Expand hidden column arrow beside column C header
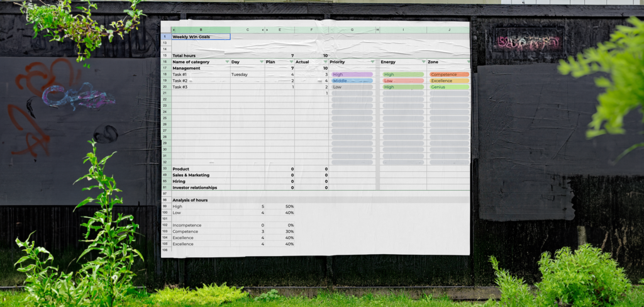 pos(262,30)
